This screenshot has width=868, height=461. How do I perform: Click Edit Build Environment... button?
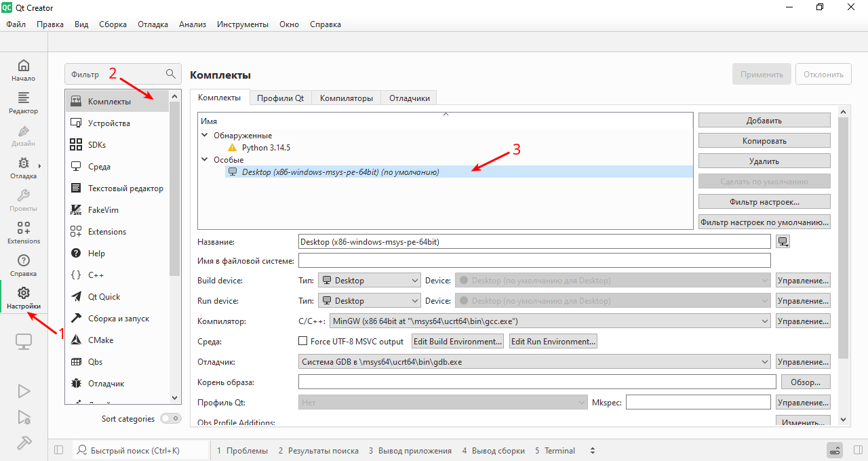[458, 342]
